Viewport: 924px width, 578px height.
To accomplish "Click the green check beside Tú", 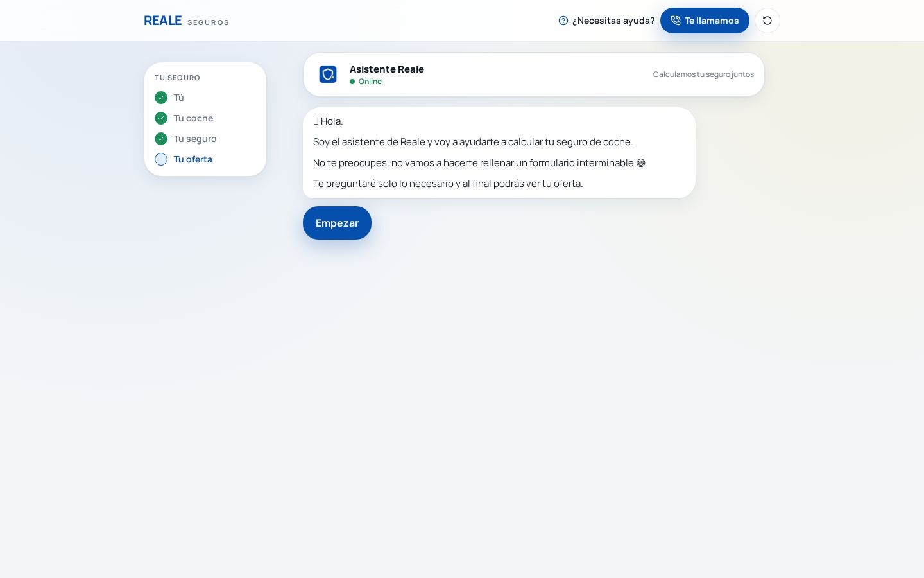I will (161, 98).
